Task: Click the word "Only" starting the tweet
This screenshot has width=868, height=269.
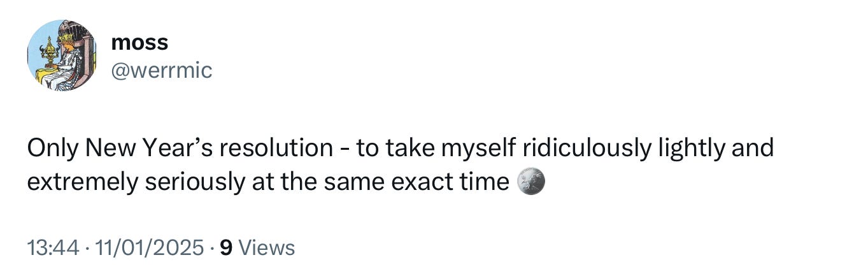Action: pos(53,149)
